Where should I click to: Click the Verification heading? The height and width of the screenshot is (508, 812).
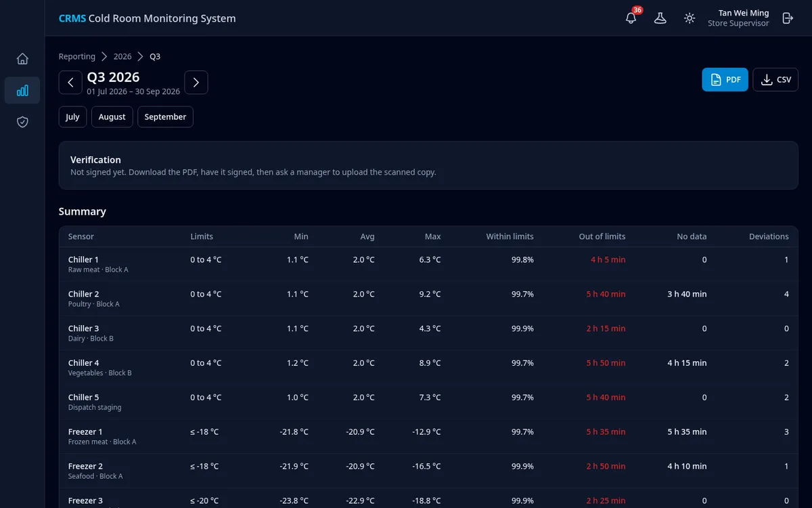click(95, 160)
